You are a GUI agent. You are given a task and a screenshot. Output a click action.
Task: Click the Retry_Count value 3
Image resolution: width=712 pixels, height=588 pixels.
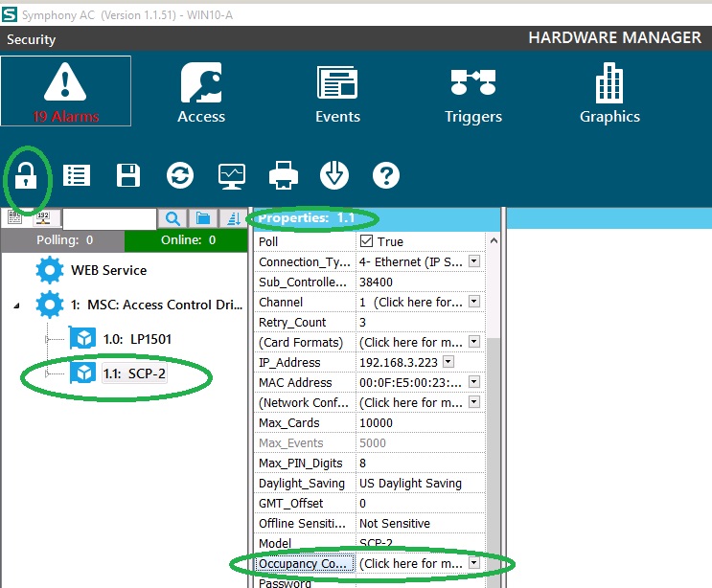click(x=362, y=323)
